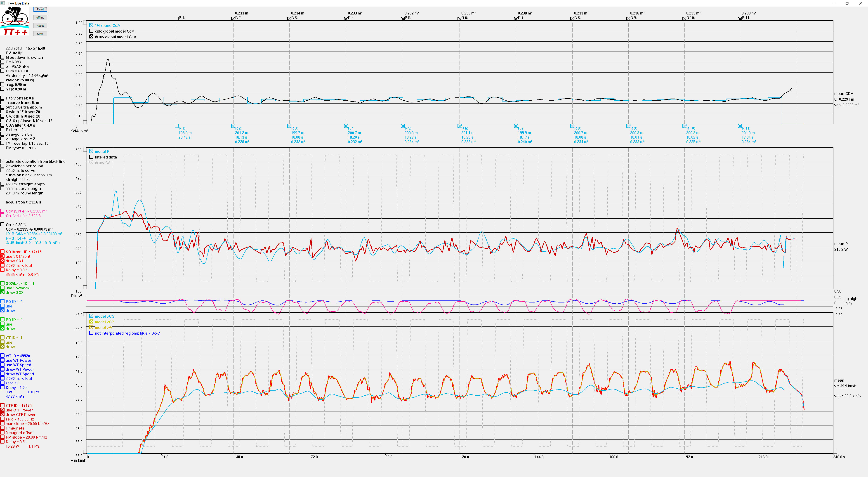Toggle draw CTF Power checkbox
Screen dimensions: 868x477
(x=2, y=415)
